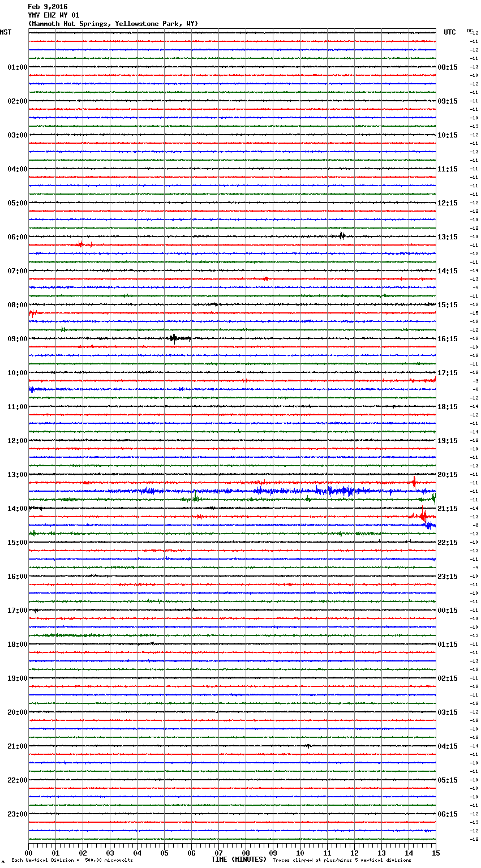Click the '21:15' UTC time label
Viewport: 481px width, 868px height.
point(448,509)
